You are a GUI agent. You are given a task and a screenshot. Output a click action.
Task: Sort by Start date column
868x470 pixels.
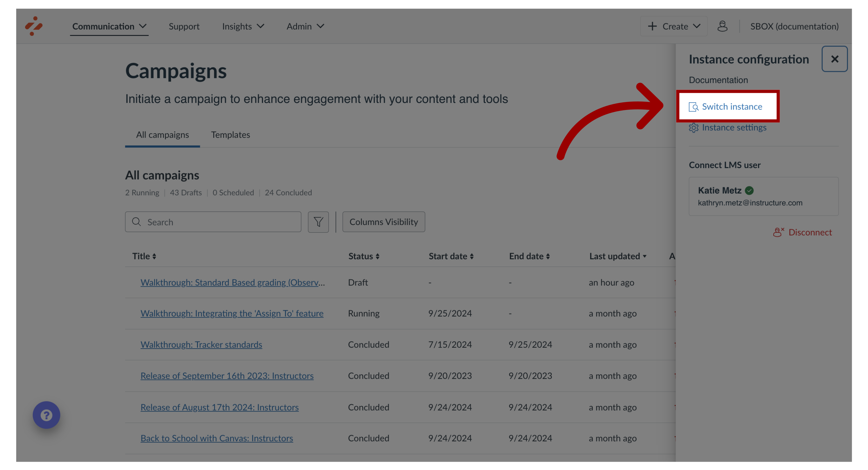pyautogui.click(x=451, y=256)
